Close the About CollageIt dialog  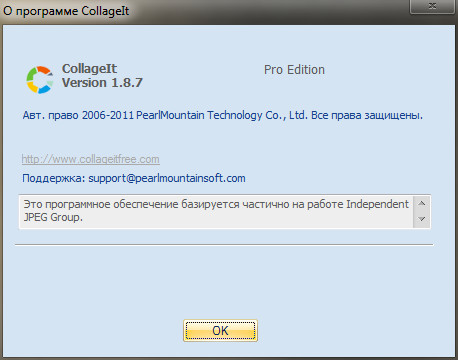pyautogui.click(x=432, y=6)
